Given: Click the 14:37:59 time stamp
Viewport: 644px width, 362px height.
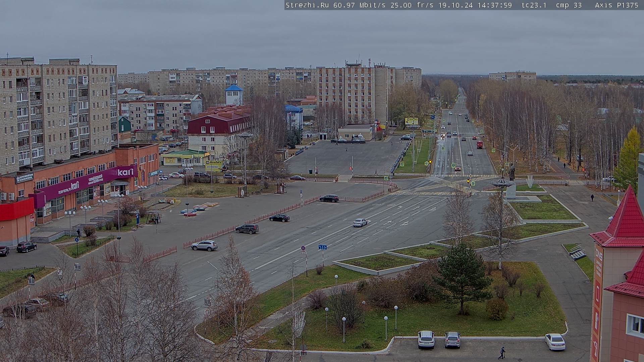Looking at the screenshot, I should pos(495,5).
